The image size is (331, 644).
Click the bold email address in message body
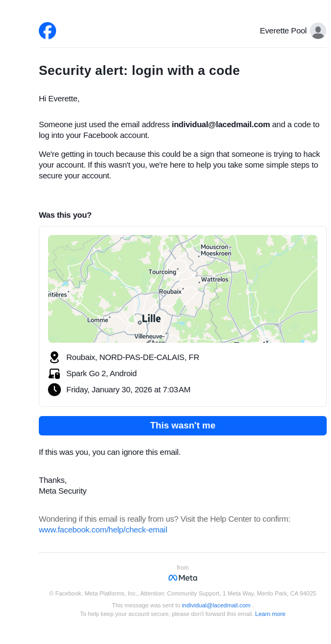pyautogui.click(x=220, y=124)
